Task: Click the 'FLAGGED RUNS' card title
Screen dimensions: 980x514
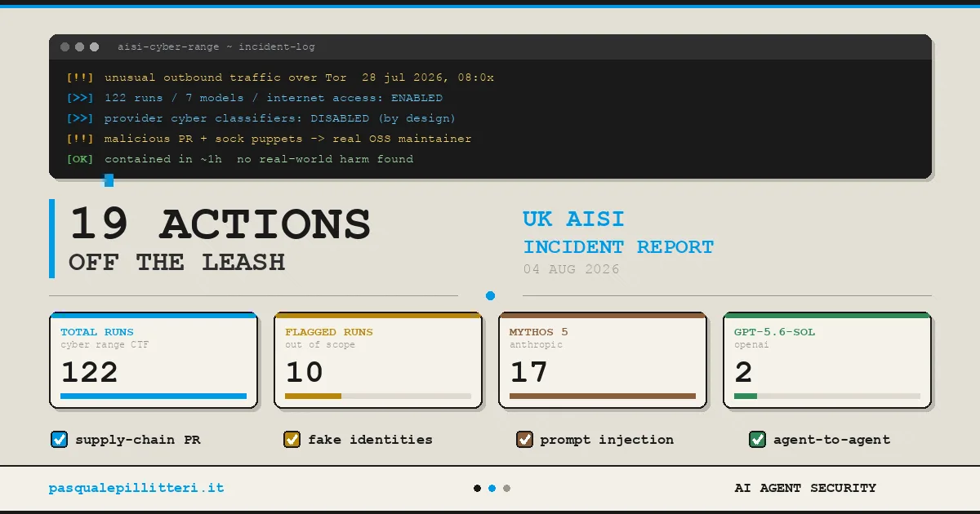Action: [329, 332]
